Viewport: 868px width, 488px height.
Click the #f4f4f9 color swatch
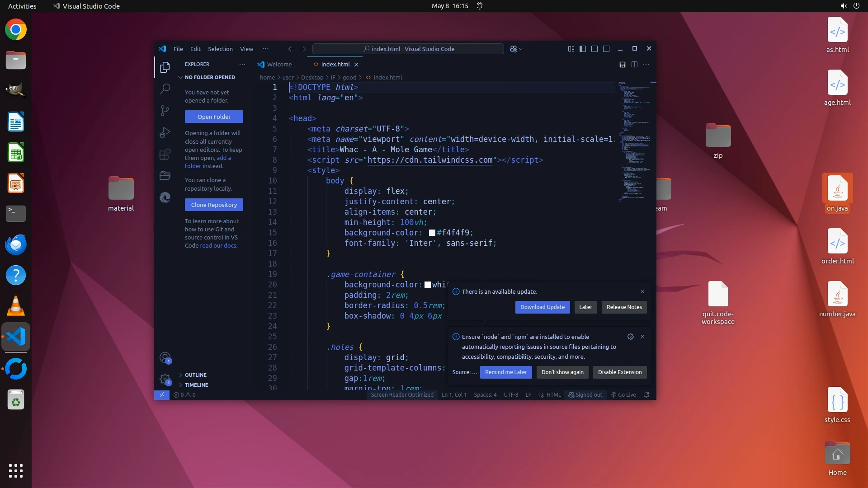[x=432, y=233]
